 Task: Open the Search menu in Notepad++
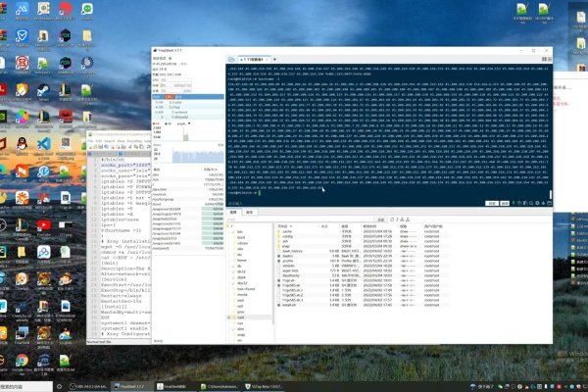tap(111, 141)
